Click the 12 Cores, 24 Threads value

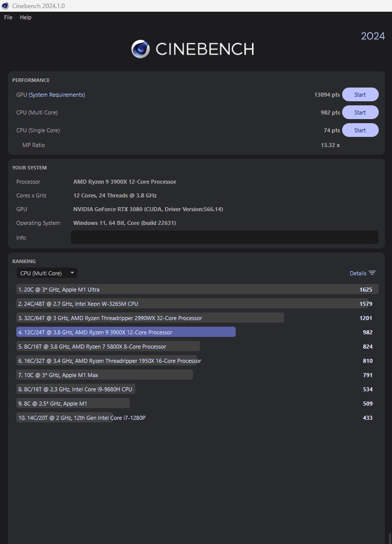pyautogui.click(x=115, y=195)
